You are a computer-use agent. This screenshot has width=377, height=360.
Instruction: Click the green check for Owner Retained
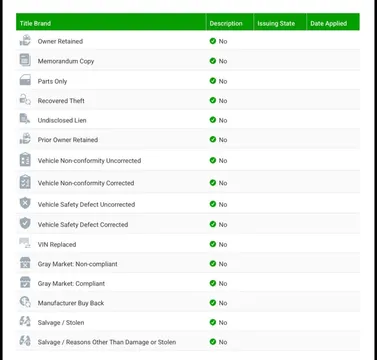pyautogui.click(x=213, y=41)
